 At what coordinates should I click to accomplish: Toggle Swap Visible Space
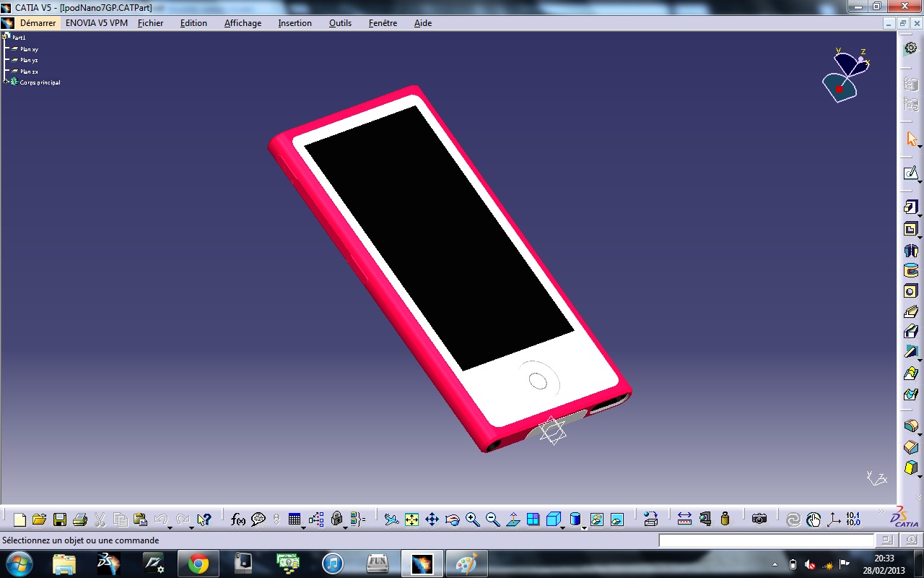point(616,519)
